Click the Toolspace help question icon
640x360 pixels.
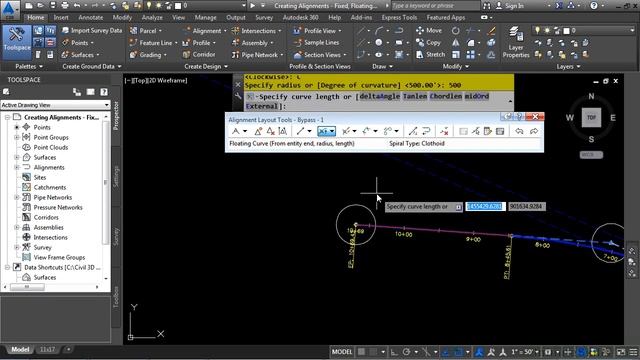104,92
